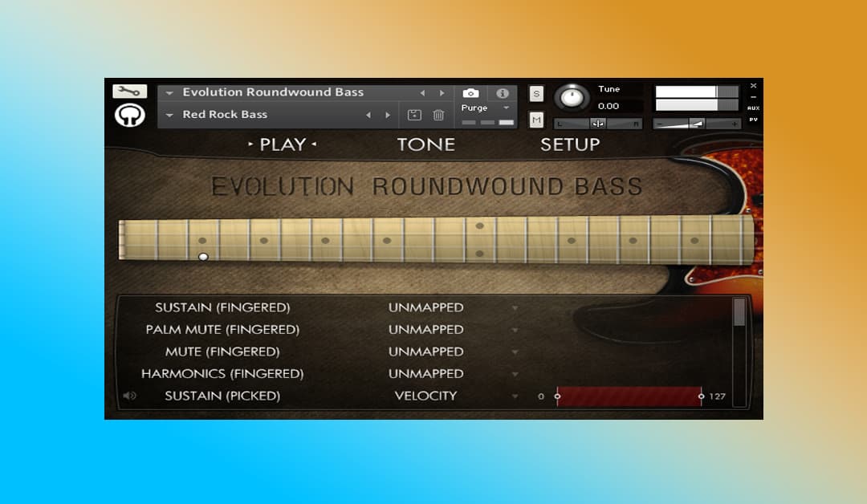Decrease volume with the minus icon
Screen dimensions: 867x504
coord(659,124)
